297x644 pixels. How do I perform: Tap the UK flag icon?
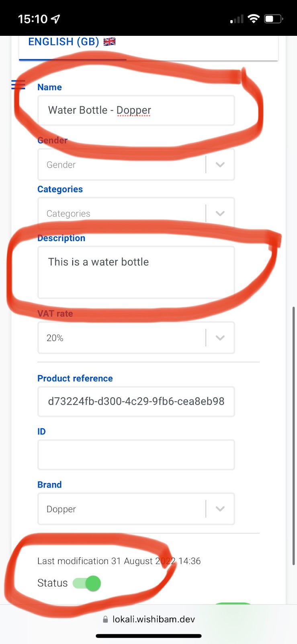pos(109,41)
